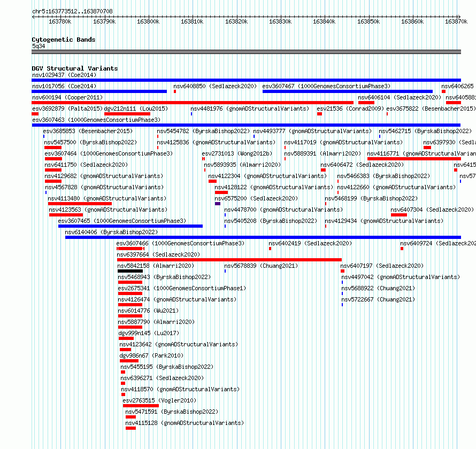This screenshot has width=476, height=449.
Task: Click nsv4481976 (gnomADStructuralVariants) label
Action: point(250,109)
